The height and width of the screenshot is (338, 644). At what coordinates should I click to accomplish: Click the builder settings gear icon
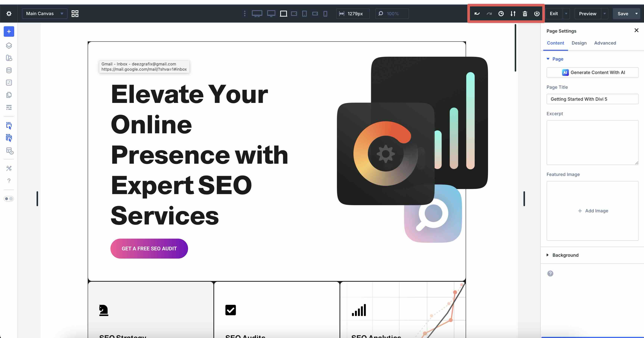point(9,13)
